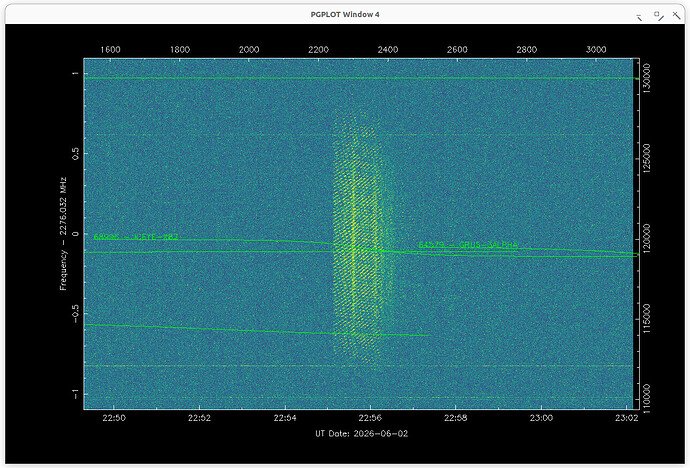Close the PGPLOT Window 4
690x468 pixels.
pos(676,16)
